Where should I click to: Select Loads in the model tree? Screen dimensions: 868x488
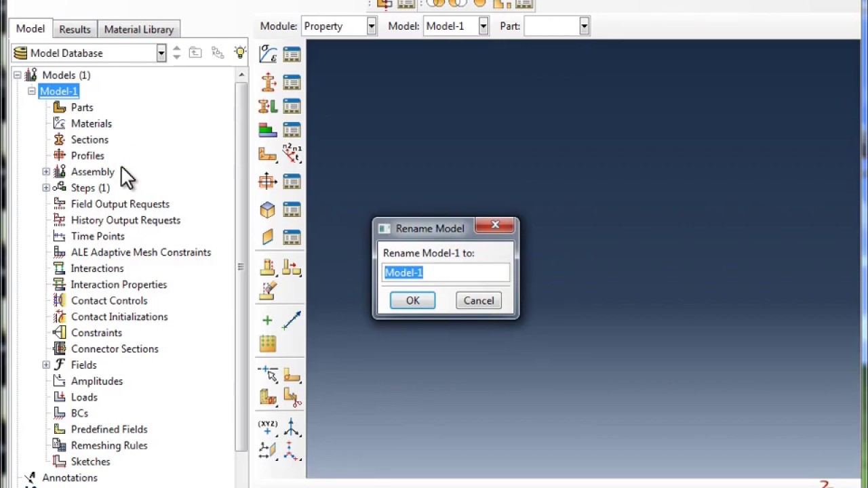point(84,397)
